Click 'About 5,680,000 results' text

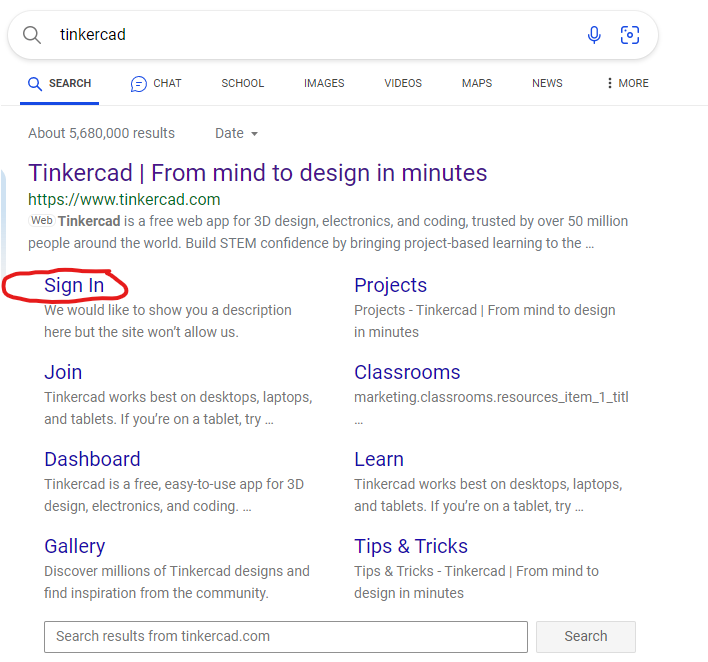102,133
